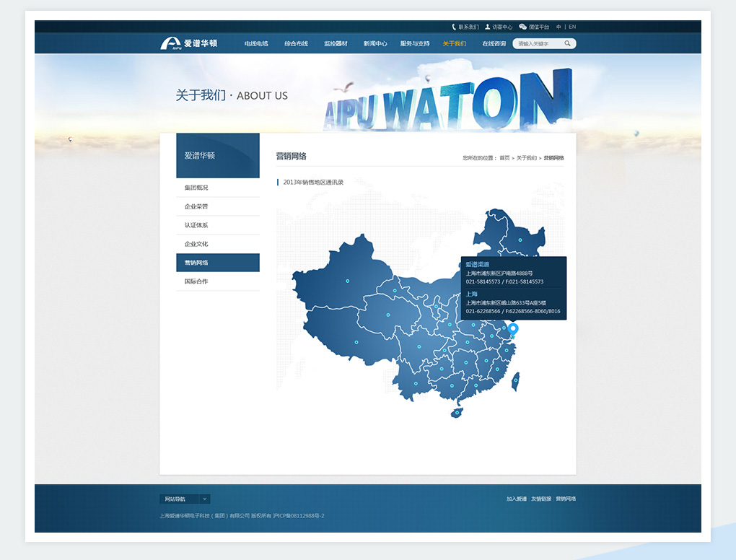Click the 上海 heading in the map tooltip

[472, 294]
